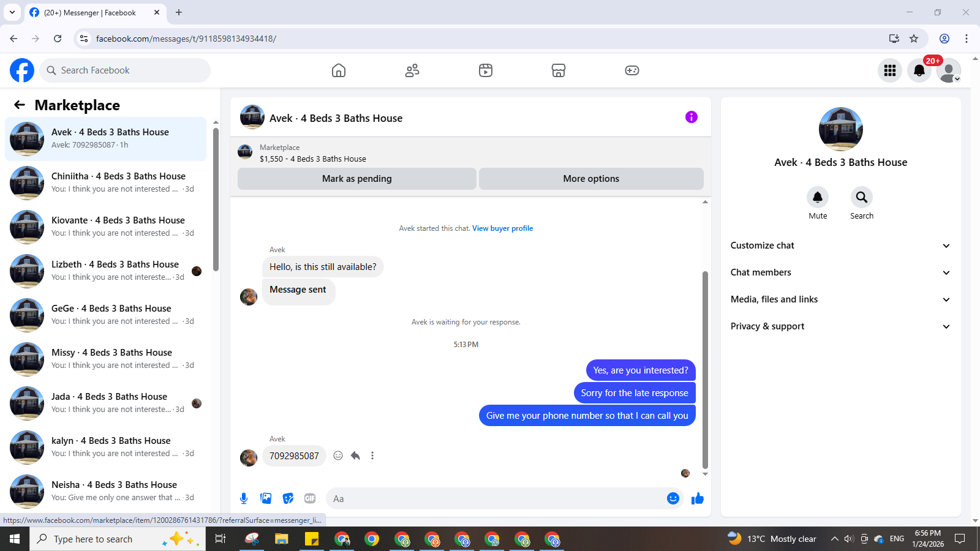Click large house profile picture in right panel

click(841, 129)
